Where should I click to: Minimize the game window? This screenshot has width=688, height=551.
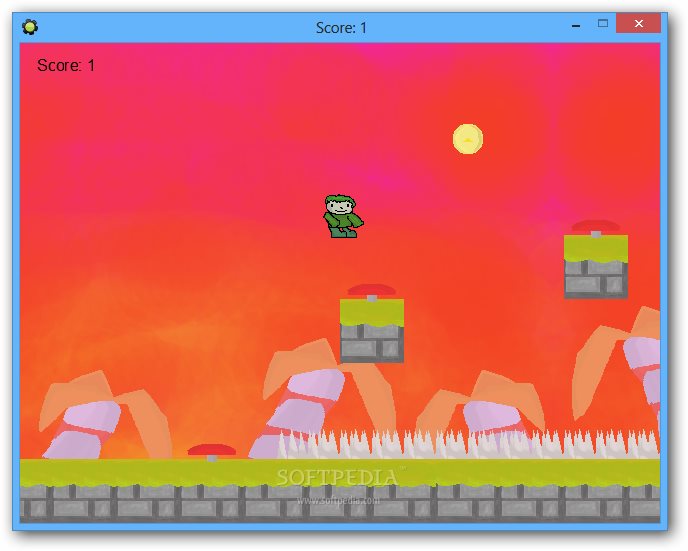click(x=576, y=25)
